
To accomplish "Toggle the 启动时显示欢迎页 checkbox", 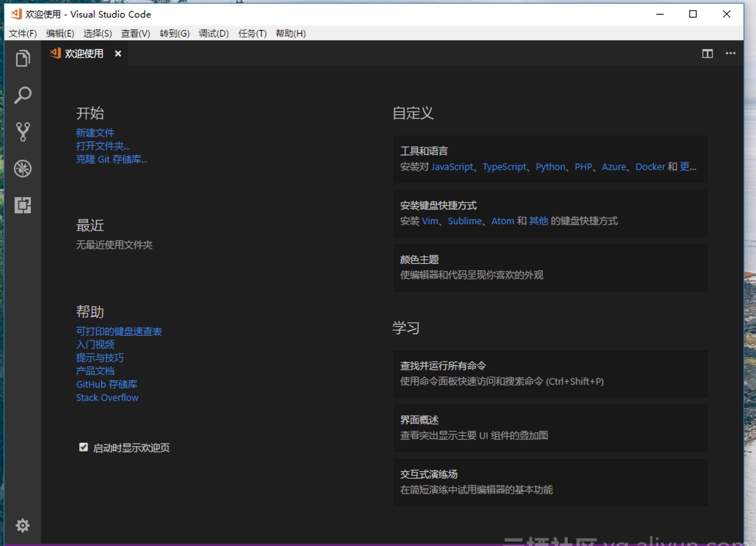I will (84, 447).
